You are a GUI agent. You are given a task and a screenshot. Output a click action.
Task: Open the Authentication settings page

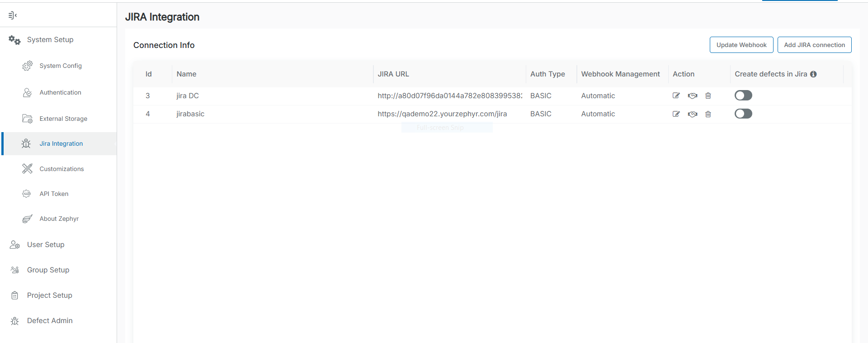[x=60, y=92]
